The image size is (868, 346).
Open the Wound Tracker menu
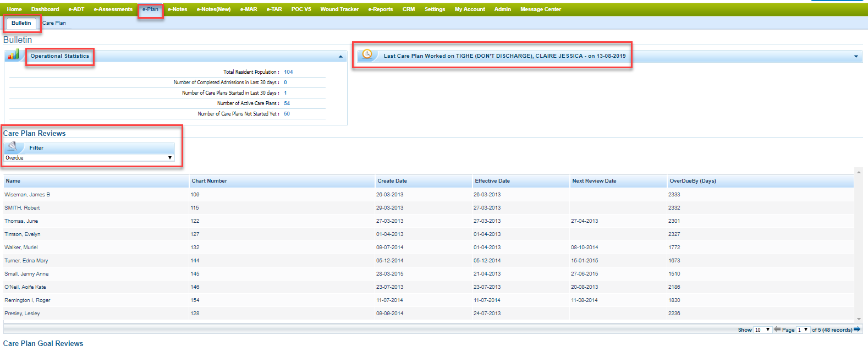339,9
